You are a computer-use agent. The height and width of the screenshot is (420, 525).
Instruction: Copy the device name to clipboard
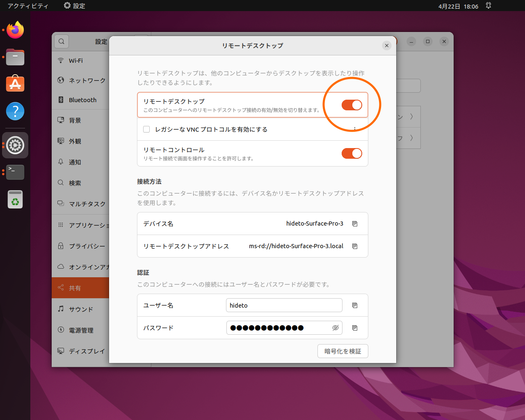(x=354, y=224)
